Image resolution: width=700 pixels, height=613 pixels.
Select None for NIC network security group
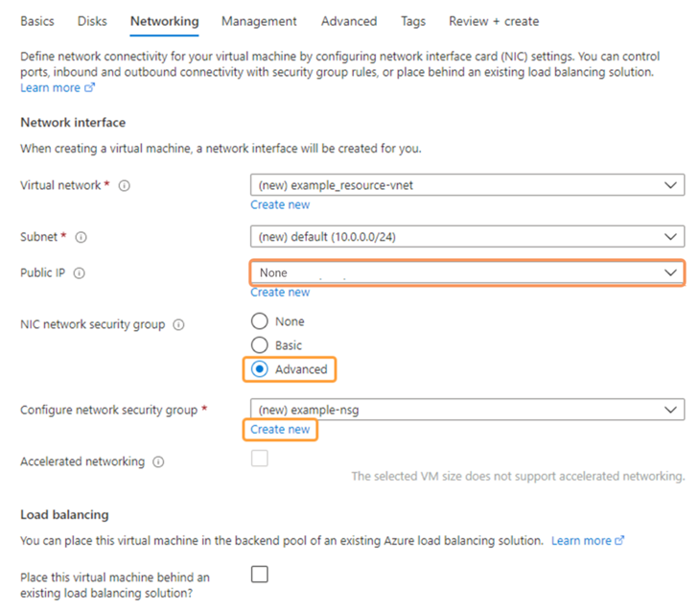[259, 322]
